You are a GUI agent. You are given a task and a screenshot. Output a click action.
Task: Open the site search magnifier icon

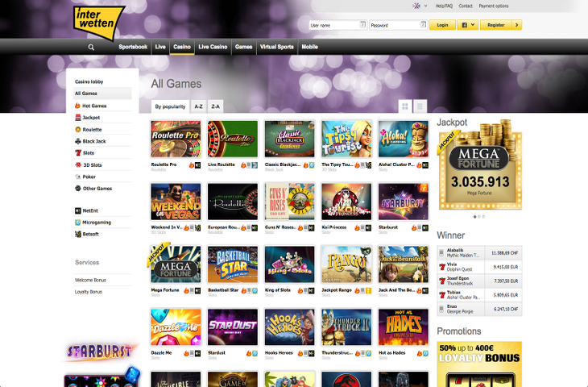(x=91, y=48)
